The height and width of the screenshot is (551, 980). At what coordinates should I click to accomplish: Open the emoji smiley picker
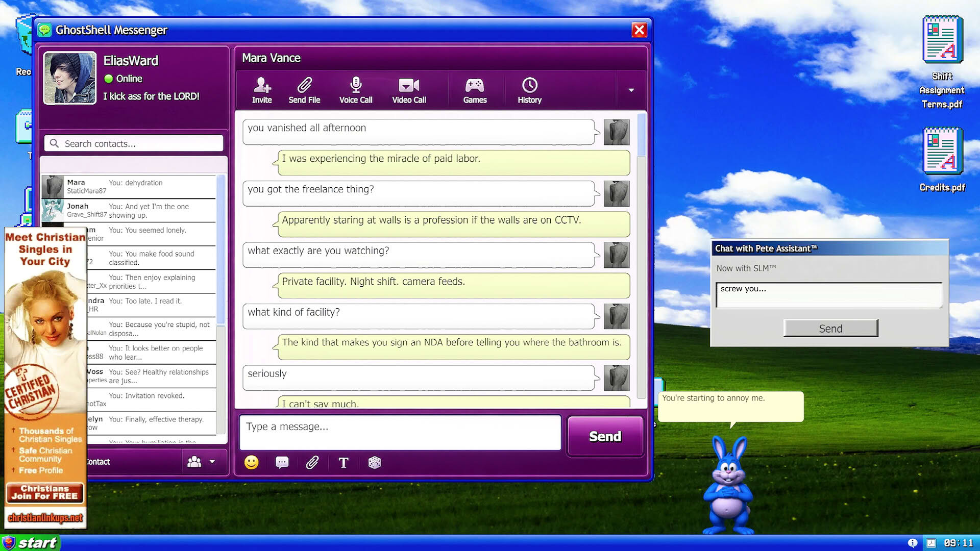point(251,462)
